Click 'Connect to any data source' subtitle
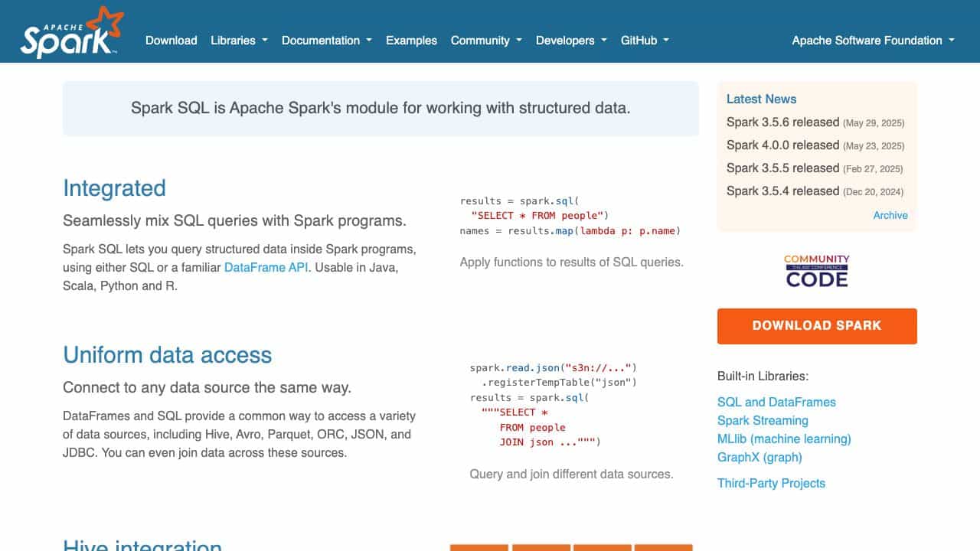 (207, 388)
